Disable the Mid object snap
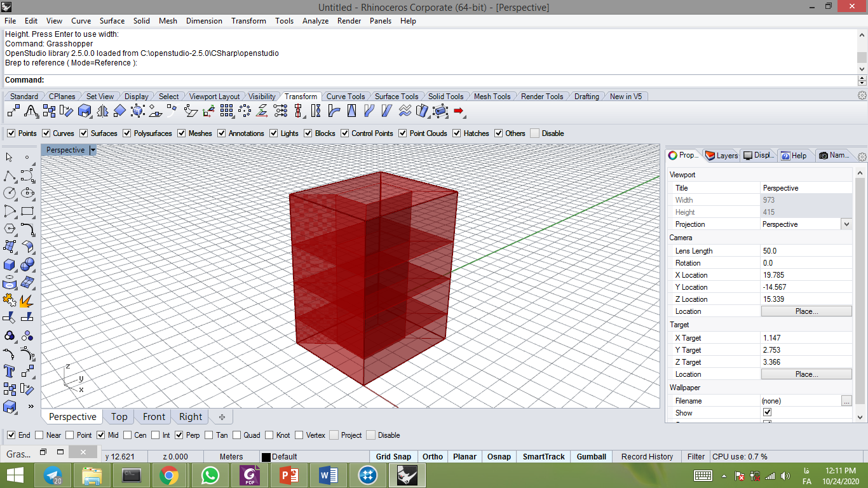Viewport: 868px width, 488px height. click(100, 435)
